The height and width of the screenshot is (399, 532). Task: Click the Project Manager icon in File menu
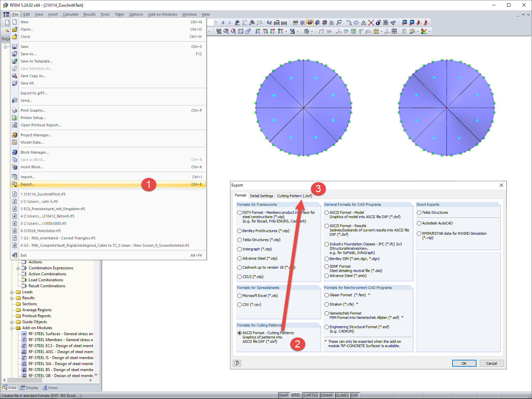click(x=15, y=135)
